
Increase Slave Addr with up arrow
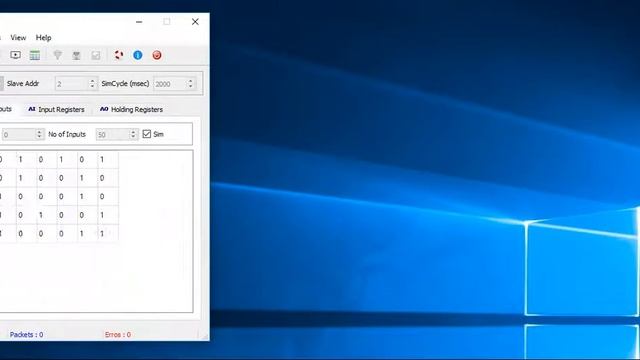pos(92,81)
